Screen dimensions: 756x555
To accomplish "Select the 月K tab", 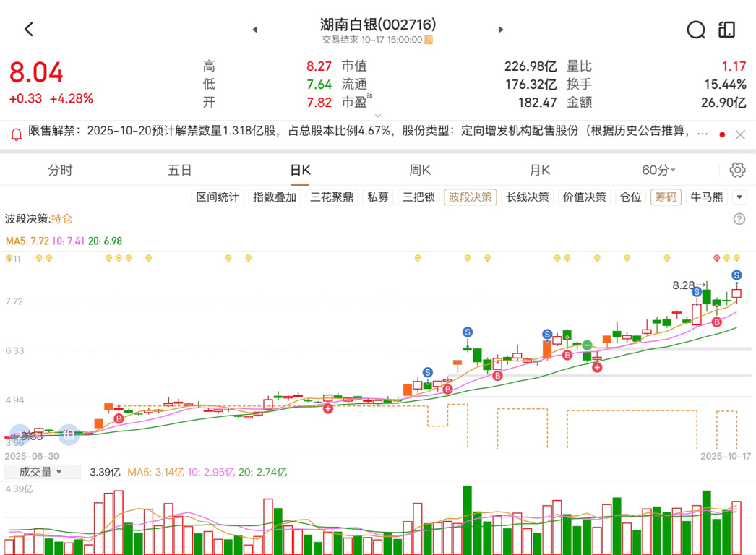I will [x=539, y=171].
